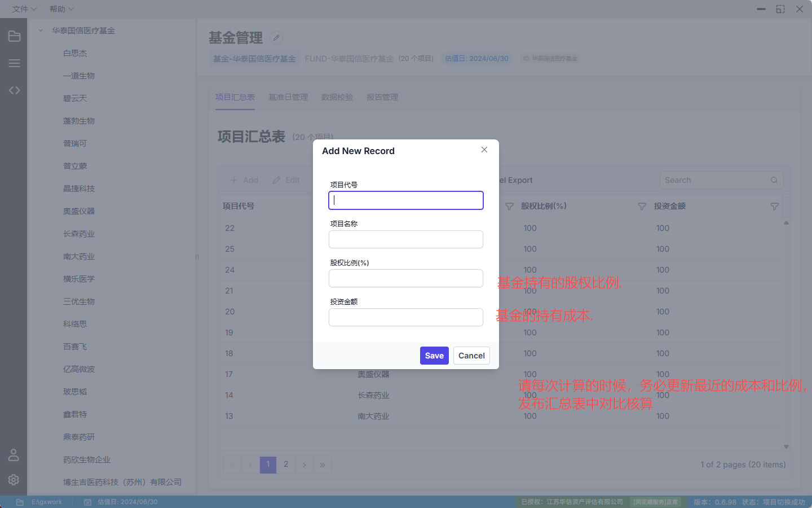
Task: Click the Excel Export button
Action: click(515, 180)
